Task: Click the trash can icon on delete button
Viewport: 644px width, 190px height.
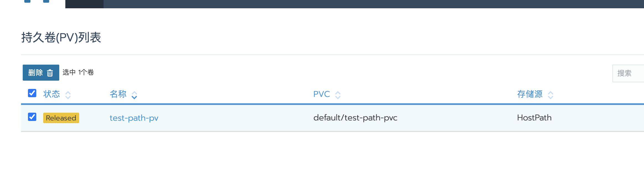Action: point(50,73)
